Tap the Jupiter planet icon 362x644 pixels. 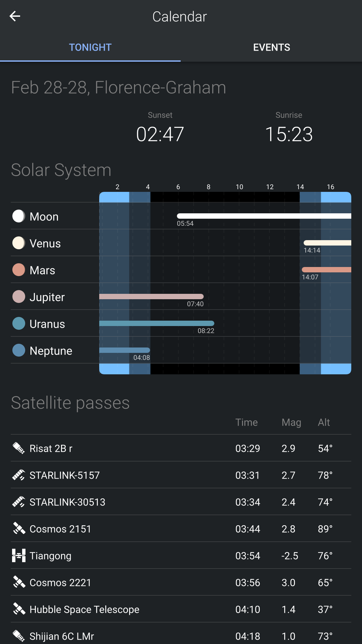[19, 297]
